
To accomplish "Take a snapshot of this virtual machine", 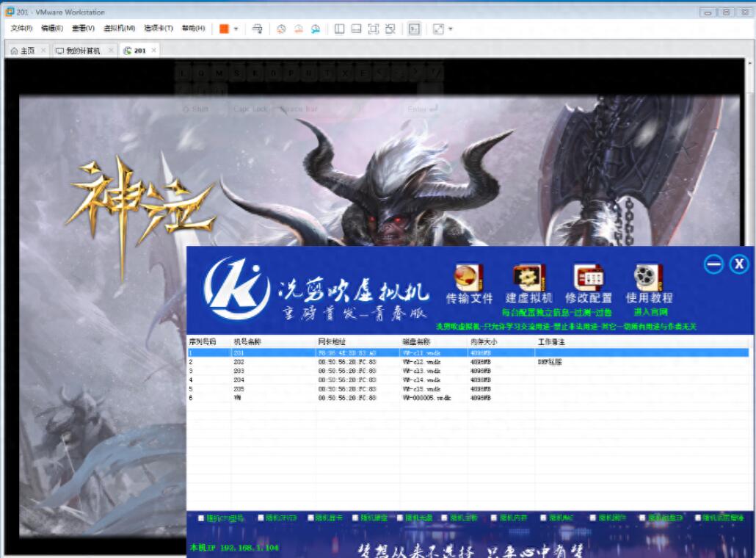I will pos(281,29).
